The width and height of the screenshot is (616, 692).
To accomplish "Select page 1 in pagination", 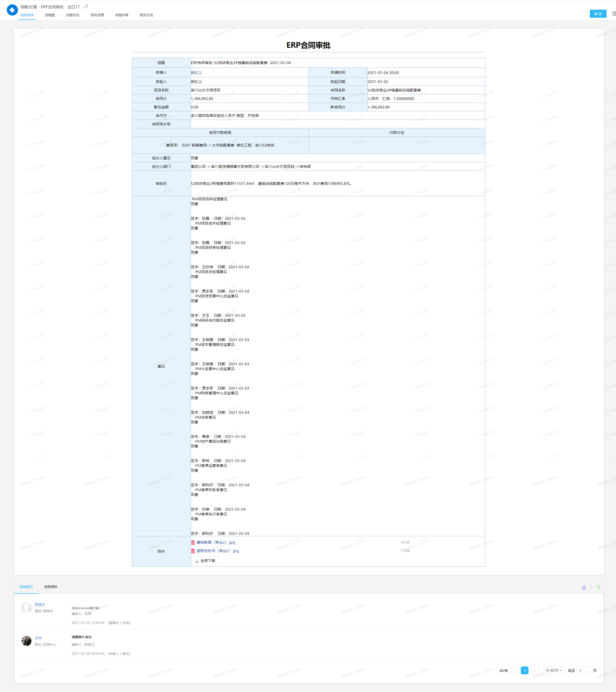I will coord(524,670).
